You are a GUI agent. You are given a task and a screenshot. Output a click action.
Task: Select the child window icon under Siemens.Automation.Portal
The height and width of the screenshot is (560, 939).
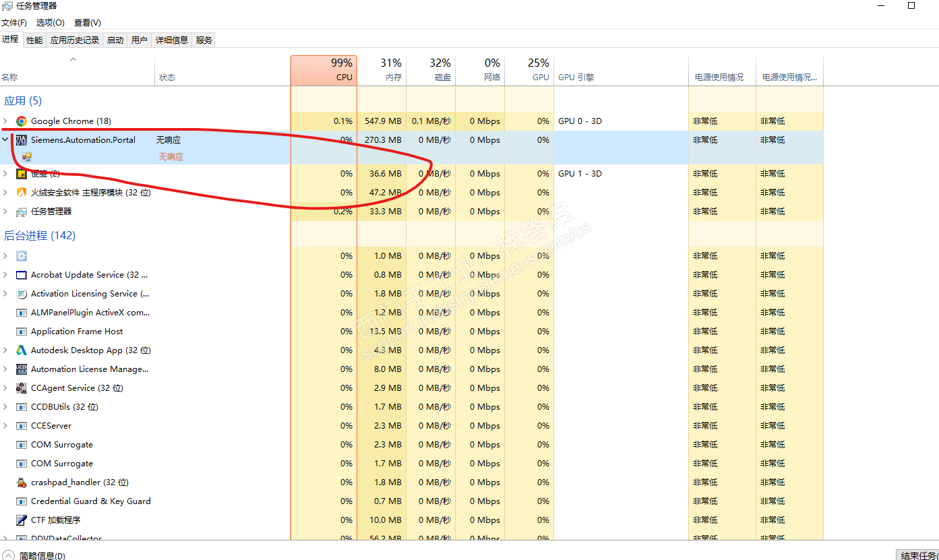tap(27, 156)
